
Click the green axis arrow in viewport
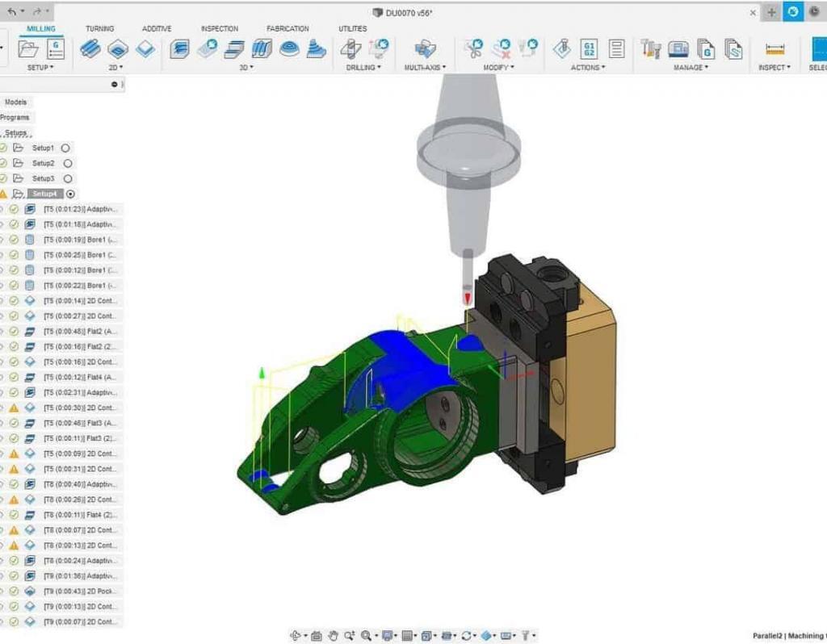pos(262,373)
